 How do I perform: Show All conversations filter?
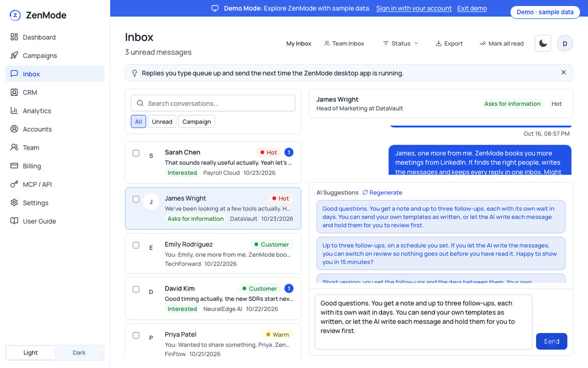(x=139, y=122)
